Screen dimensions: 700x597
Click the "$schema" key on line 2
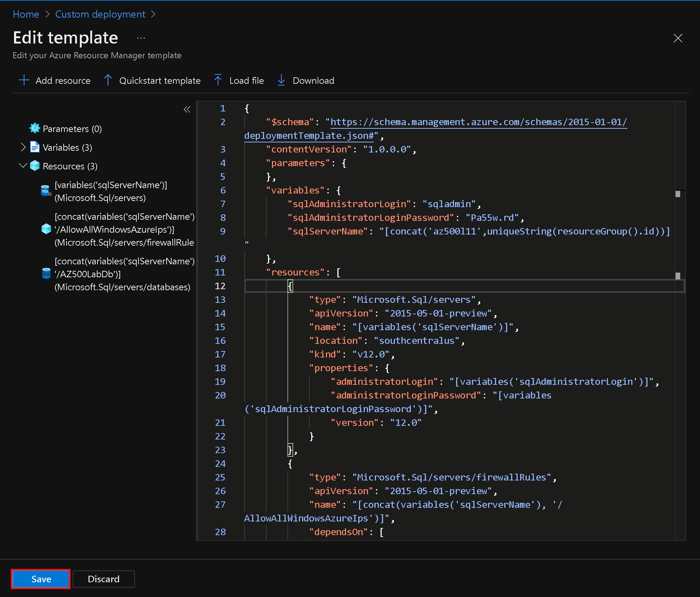coord(290,122)
